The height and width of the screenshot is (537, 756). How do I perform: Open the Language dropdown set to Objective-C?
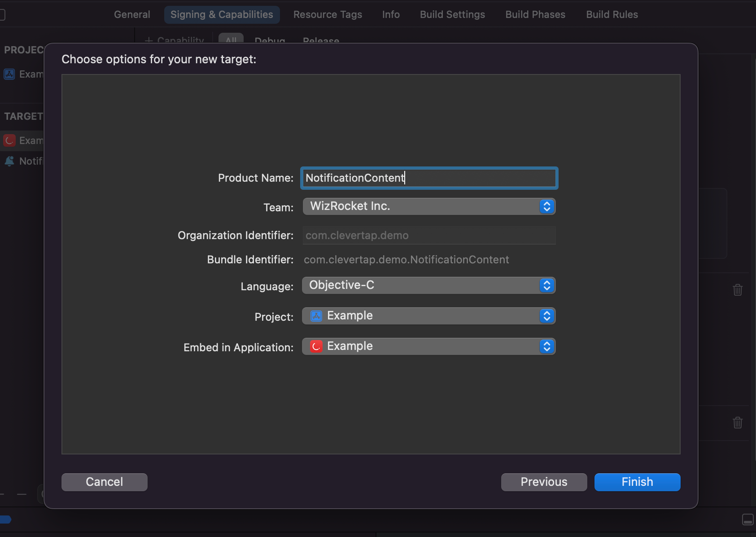pyautogui.click(x=428, y=285)
